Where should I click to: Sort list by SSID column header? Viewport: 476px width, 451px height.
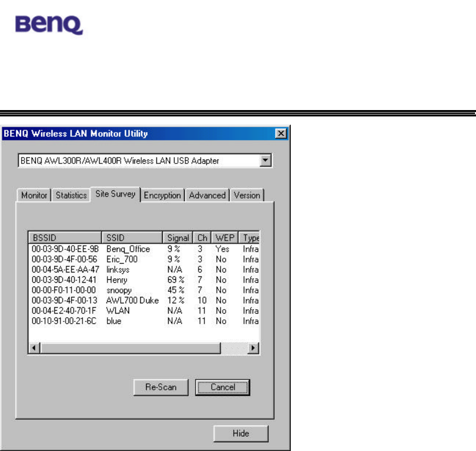point(132,237)
